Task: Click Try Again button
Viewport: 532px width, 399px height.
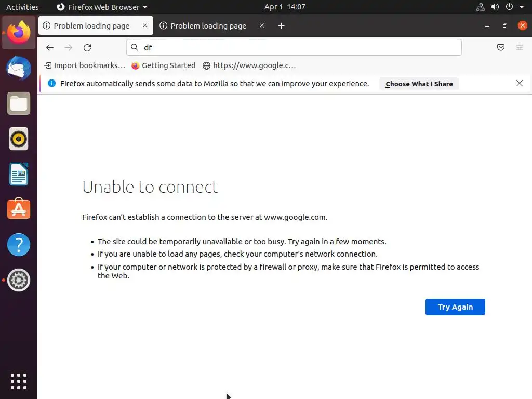Action: point(455,307)
